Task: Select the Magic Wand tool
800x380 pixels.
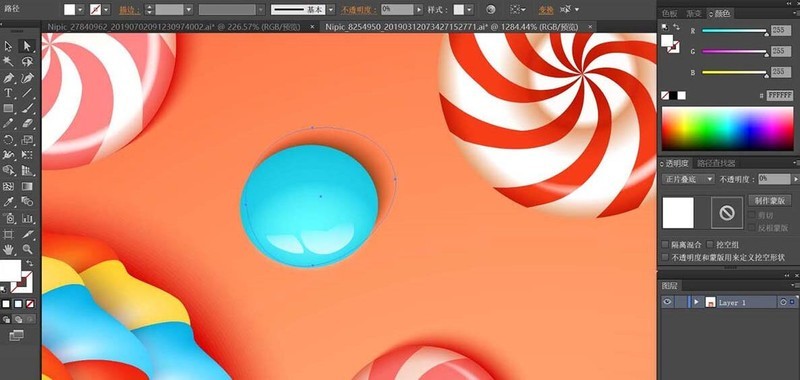Action: coord(8,62)
